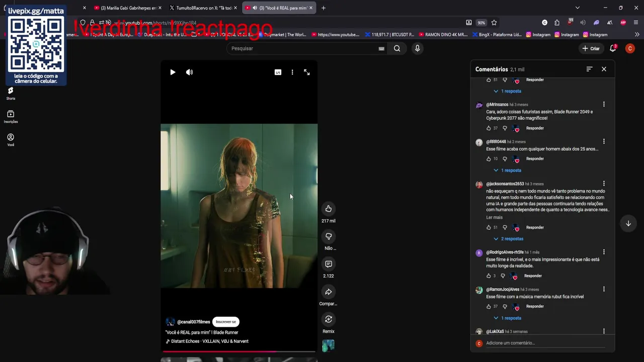Open the on-screen keyboard icon in search

[381, 49]
